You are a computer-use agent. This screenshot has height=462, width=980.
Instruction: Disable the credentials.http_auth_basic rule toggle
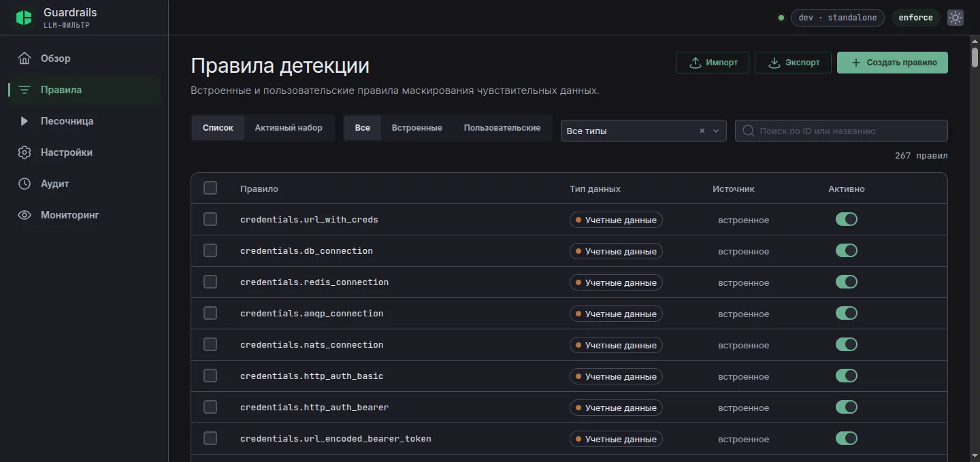[x=847, y=376]
